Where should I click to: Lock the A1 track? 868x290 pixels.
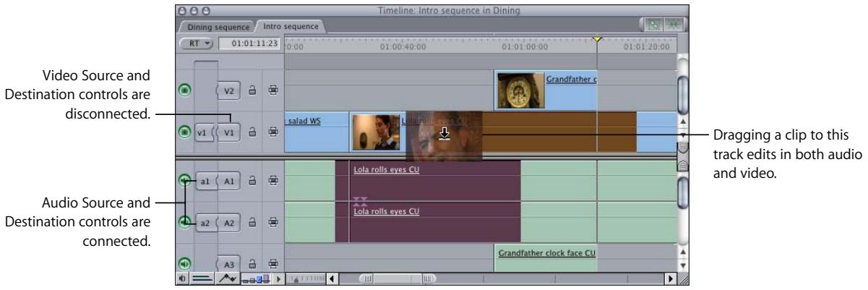coord(253,181)
